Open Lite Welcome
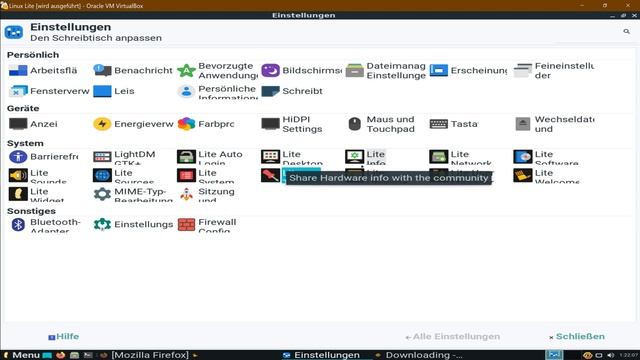The width and height of the screenshot is (640, 360). (x=546, y=176)
